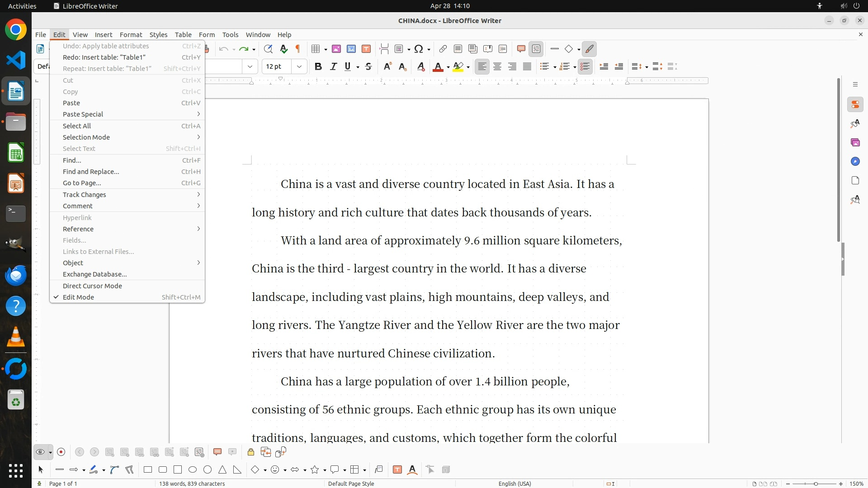This screenshot has height=488, width=868.
Task: Open Thunderbird from the Ubuntu dock
Action: pyautogui.click(x=16, y=275)
